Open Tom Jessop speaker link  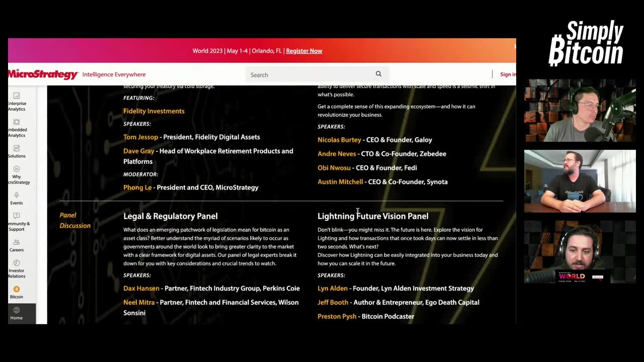140,137
